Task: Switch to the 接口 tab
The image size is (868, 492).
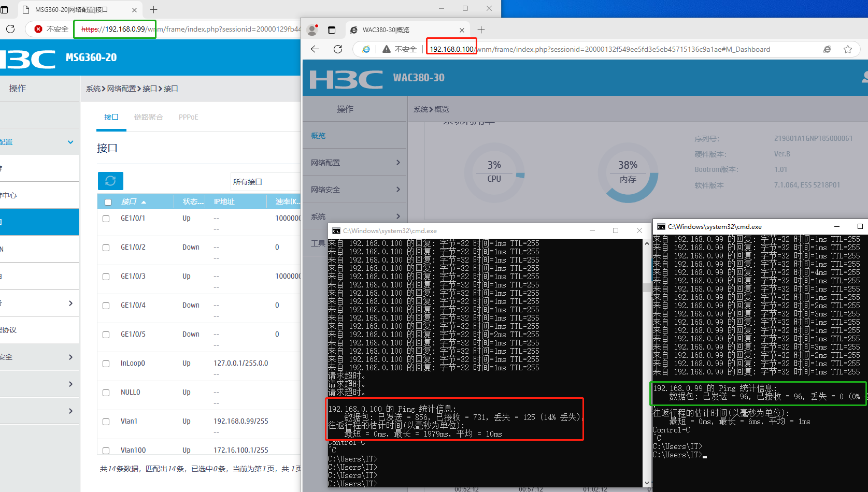Action: click(111, 117)
